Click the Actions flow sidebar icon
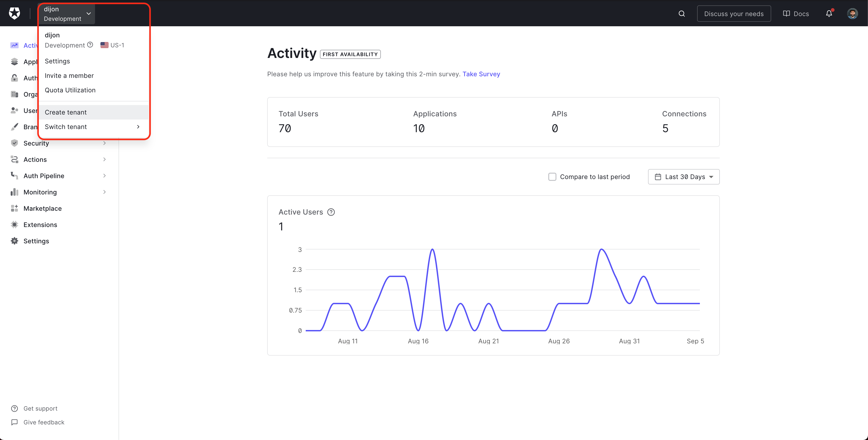Image resolution: width=868 pixels, height=440 pixels. (14, 160)
